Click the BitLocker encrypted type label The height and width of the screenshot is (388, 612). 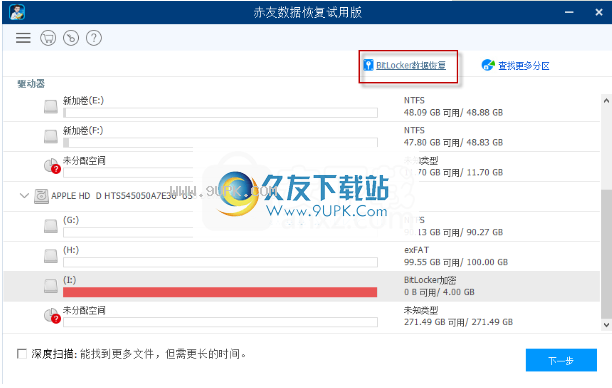[430, 280]
